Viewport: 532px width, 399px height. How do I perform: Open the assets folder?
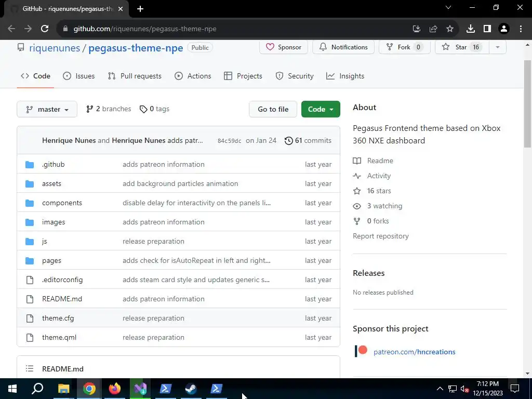[51, 183]
